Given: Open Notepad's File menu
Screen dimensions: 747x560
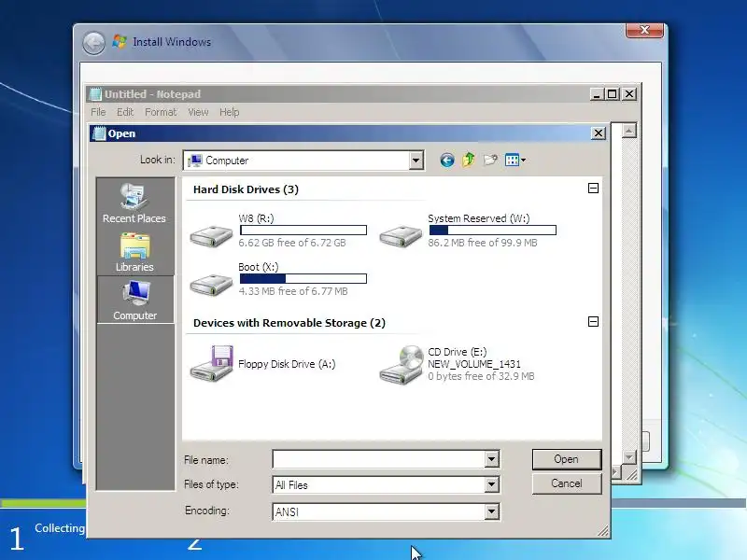Looking at the screenshot, I should 98,112.
